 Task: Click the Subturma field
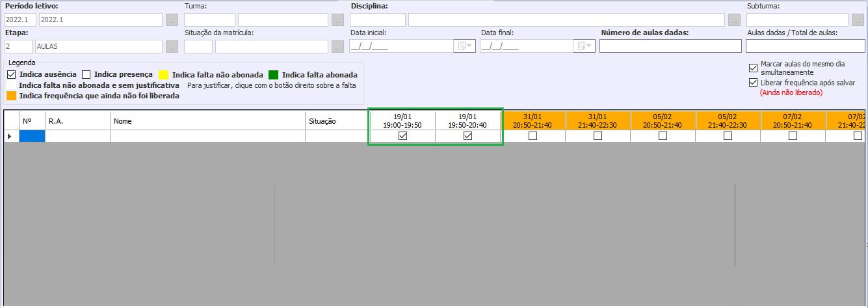[x=797, y=20]
